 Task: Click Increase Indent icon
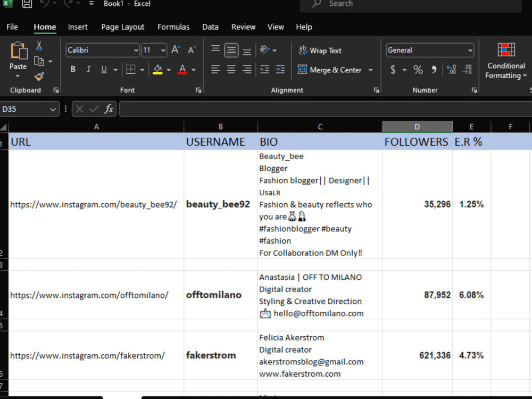point(280,70)
